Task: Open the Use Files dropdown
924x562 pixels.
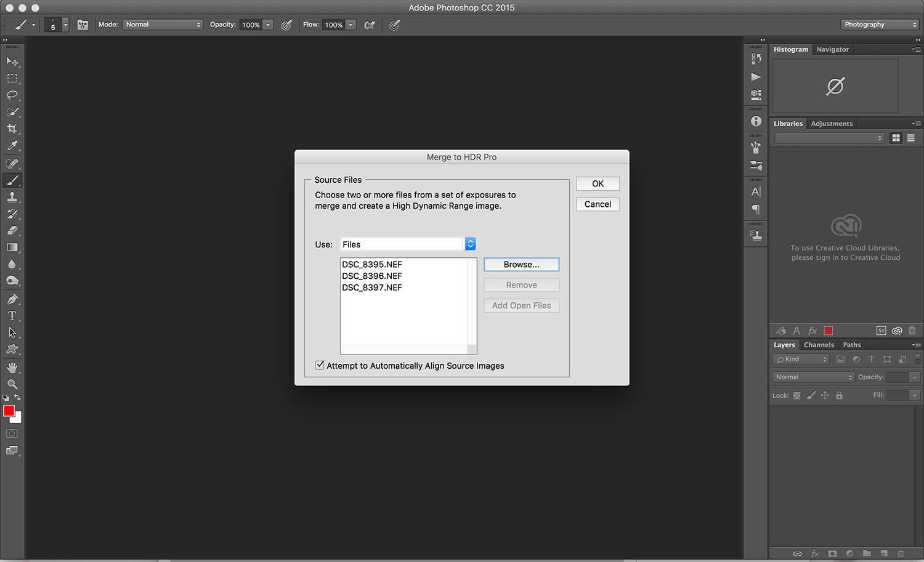Action: coord(408,244)
